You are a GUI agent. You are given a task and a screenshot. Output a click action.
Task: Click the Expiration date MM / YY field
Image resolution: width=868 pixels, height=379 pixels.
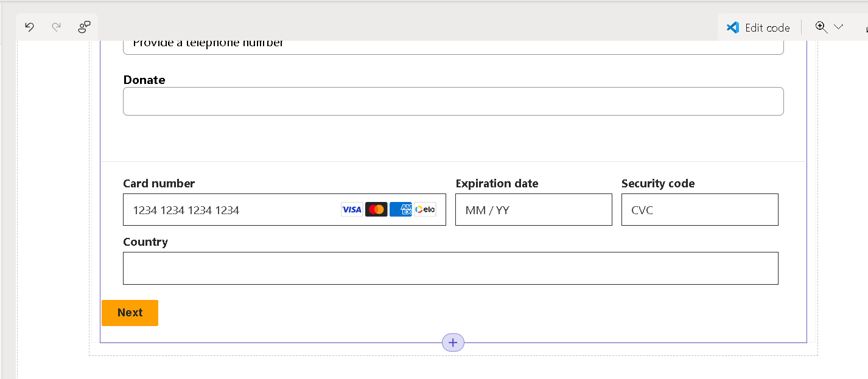click(533, 210)
